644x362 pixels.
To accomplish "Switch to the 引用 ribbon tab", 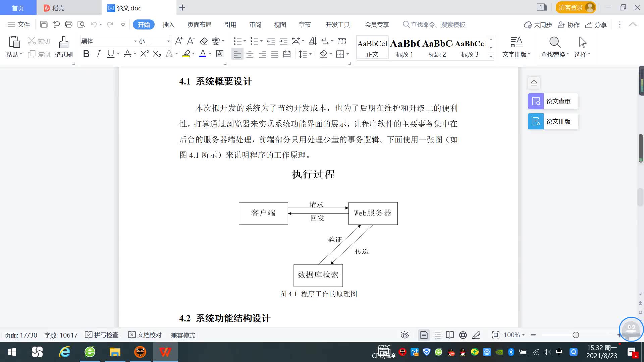I will [x=230, y=25].
